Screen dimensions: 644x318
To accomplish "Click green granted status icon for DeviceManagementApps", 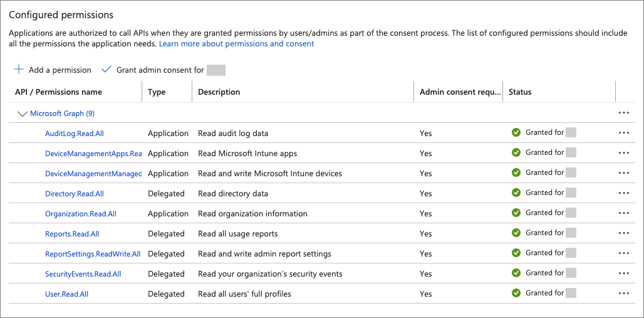I will (516, 152).
